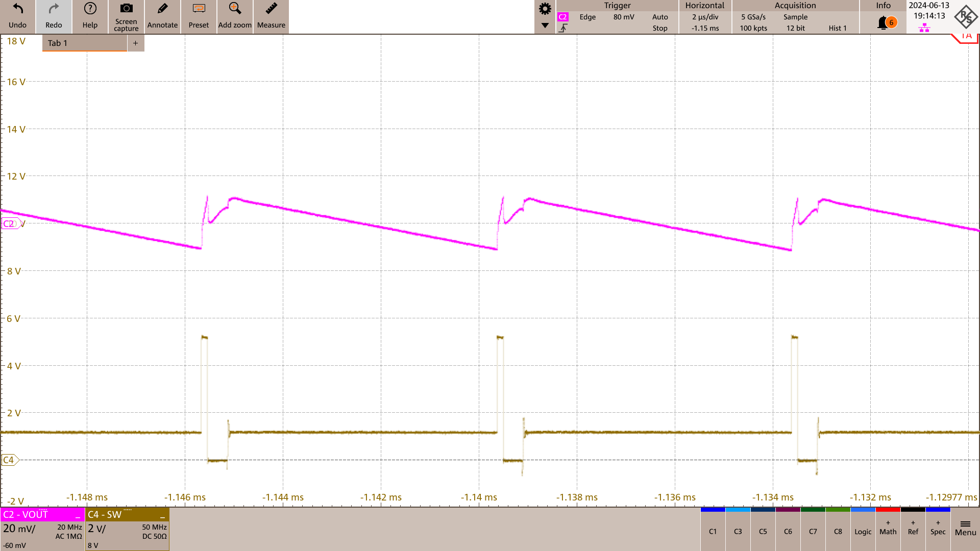This screenshot has height=551, width=980.
Task: Click the Hist 1 history label
Action: click(x=837, y=28)
